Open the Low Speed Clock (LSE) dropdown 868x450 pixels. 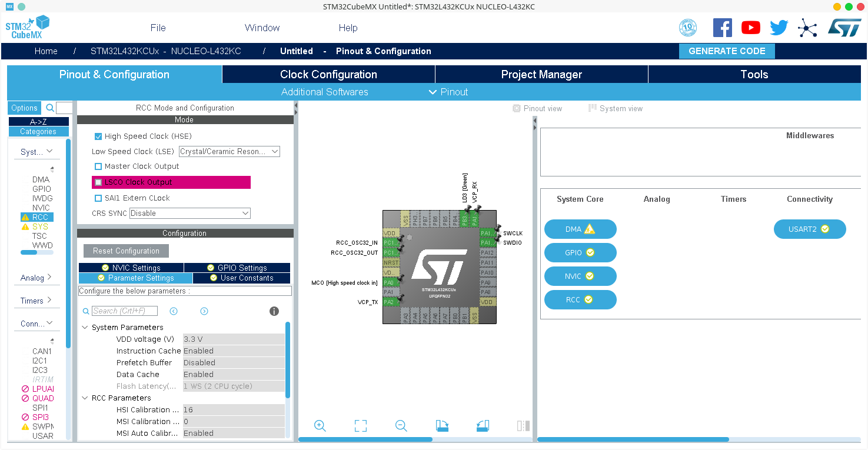(x=229, y=152)
